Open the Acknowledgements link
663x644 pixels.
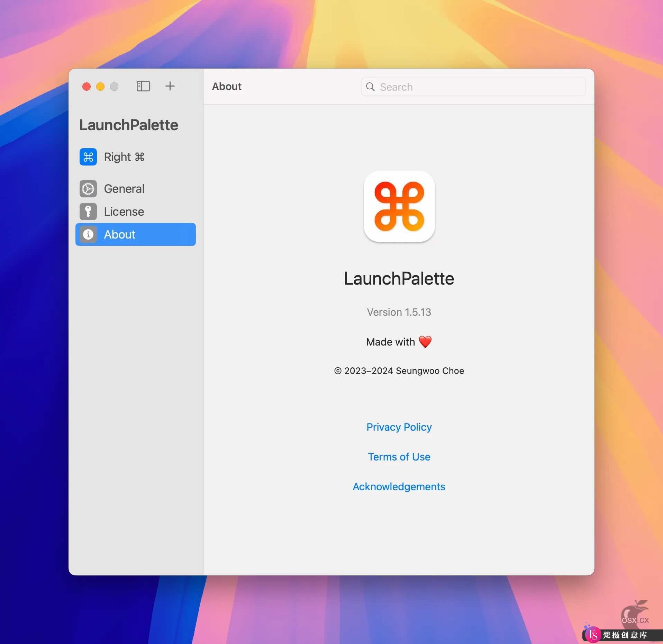399,487
